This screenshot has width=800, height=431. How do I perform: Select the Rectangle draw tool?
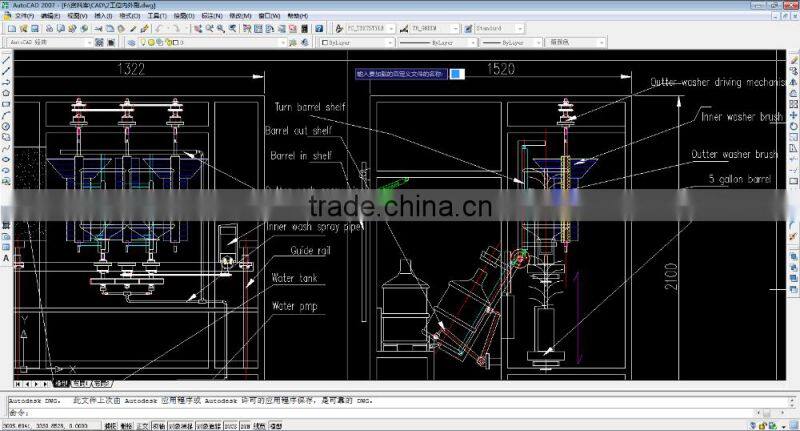point(6,103)
